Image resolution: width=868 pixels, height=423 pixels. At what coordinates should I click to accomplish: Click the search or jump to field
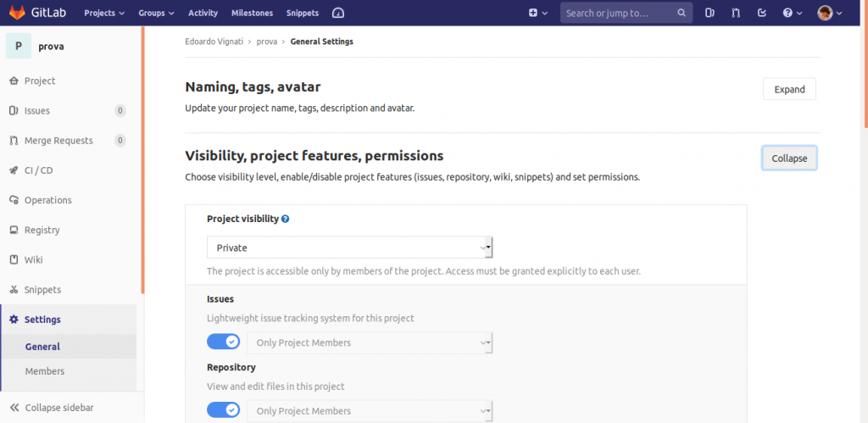pyautogui.click(x=626, y=13)
